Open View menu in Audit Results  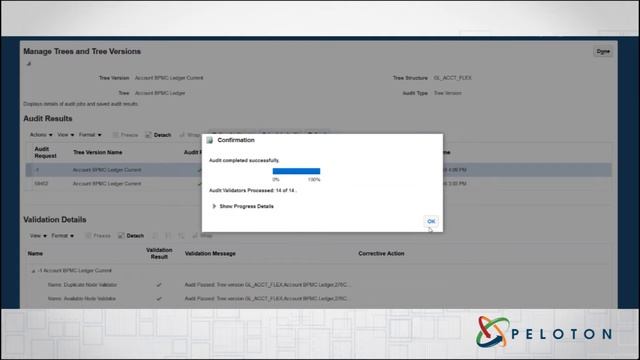65,135
